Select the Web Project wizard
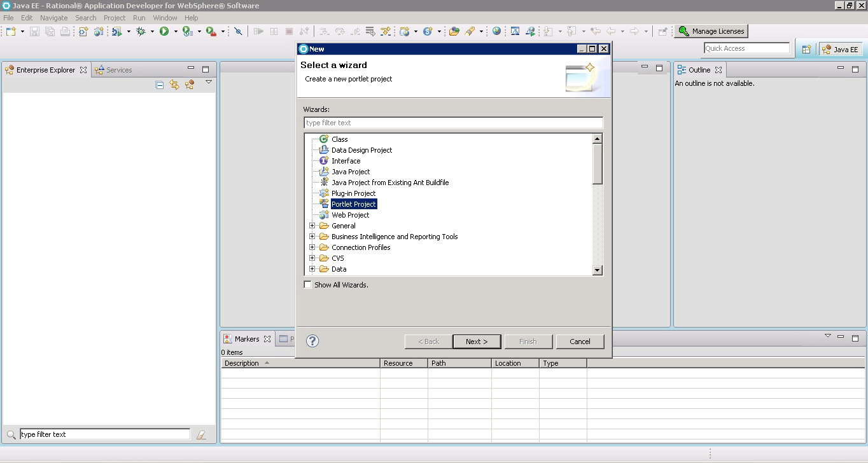The width and height of the screenshot is (868, 463). (350, 215)
